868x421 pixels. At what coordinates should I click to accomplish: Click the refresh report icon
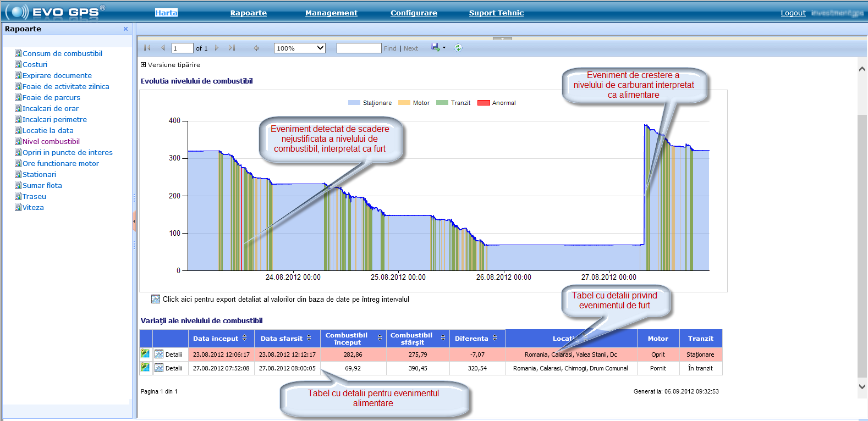(x=458, y=48)
